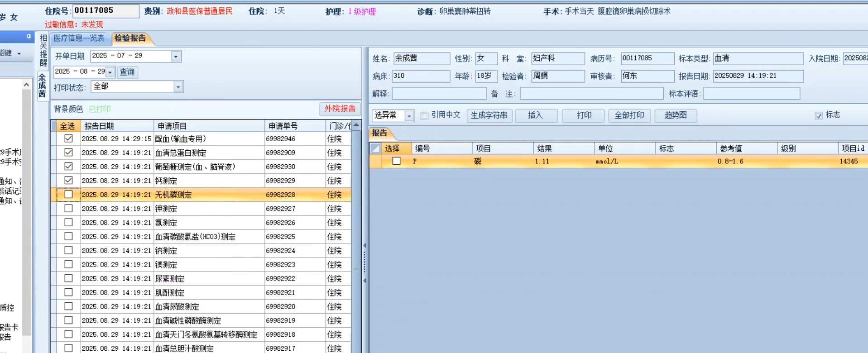868x353 pixels.
Task: Select the 镁测定 row checkbox
Action: tap(68, 264)
